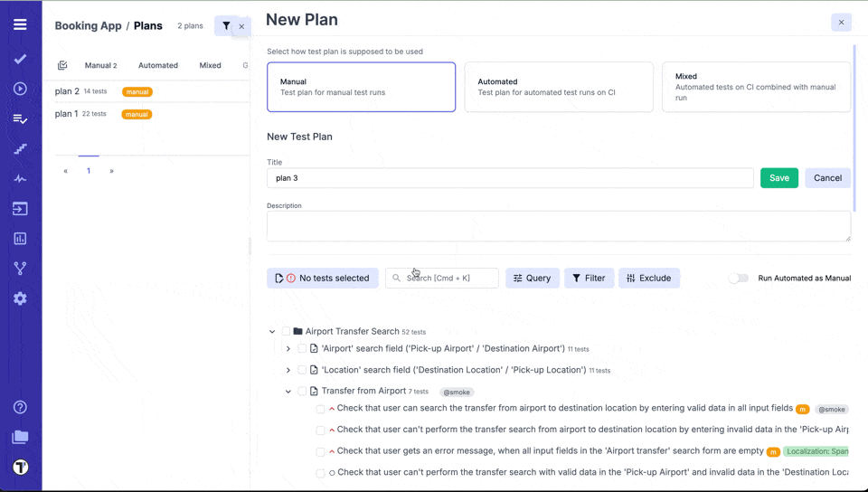
Task: Click the Save button
Action: tap(778, 177)
